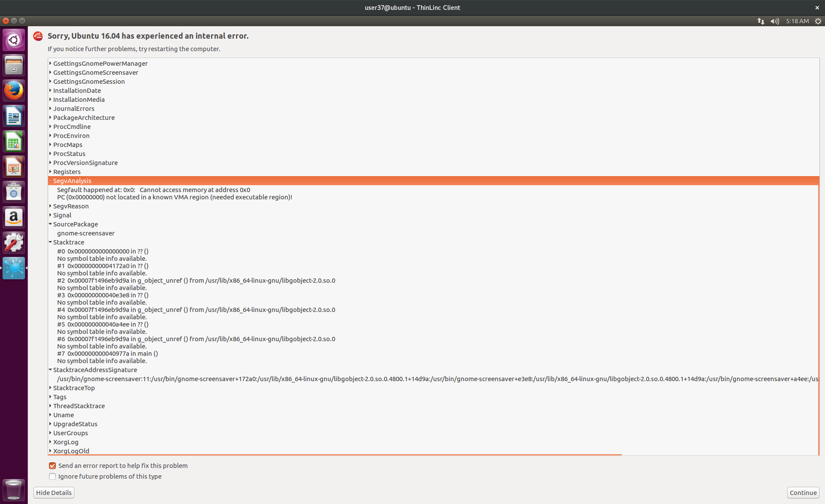
Task: Expand the ThreadStacktrace entry
Action: pos(50,406)
